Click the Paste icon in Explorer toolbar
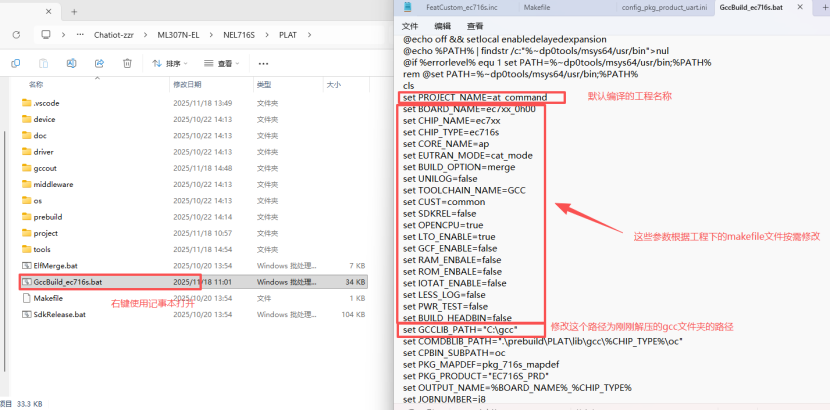830x411 pixels. pyautogui.click(x=44, y=64)
